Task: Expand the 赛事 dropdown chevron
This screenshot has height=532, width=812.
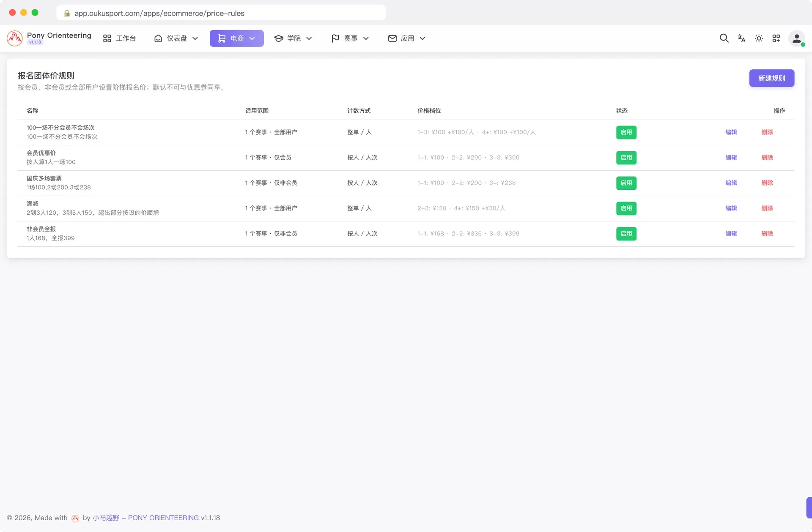Action: (x=366, y=38)
